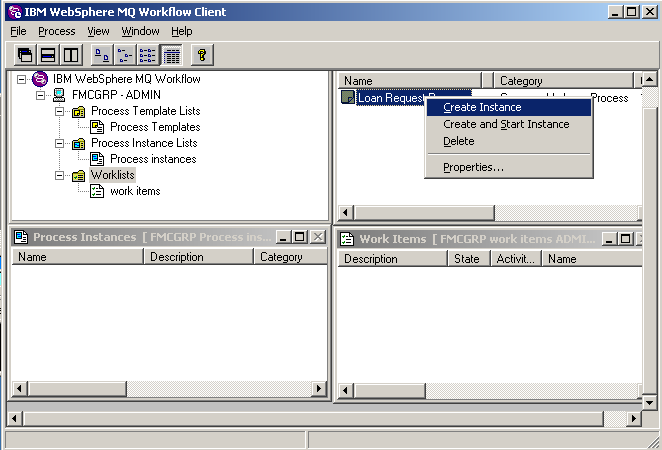Open the Process menu
The width and height of the screenshot is (662, 450).
(x=56, y=31)
